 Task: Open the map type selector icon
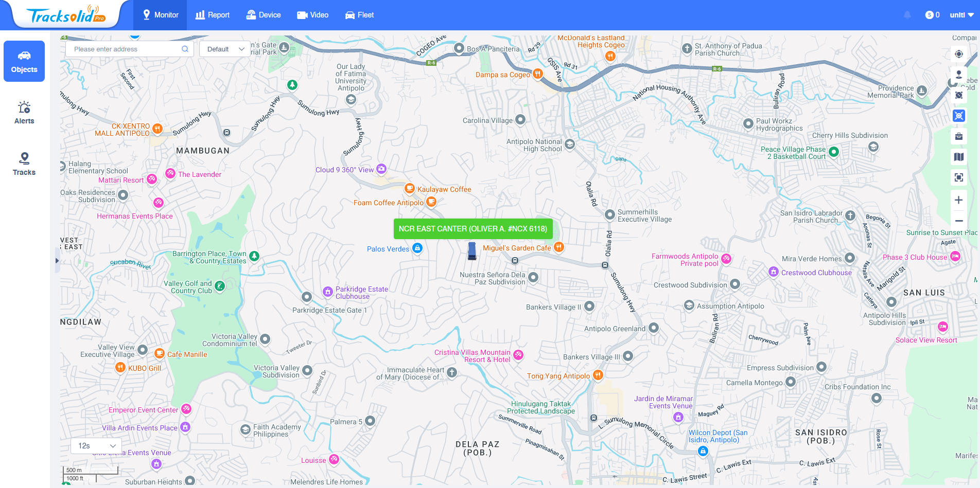(958, 157)
